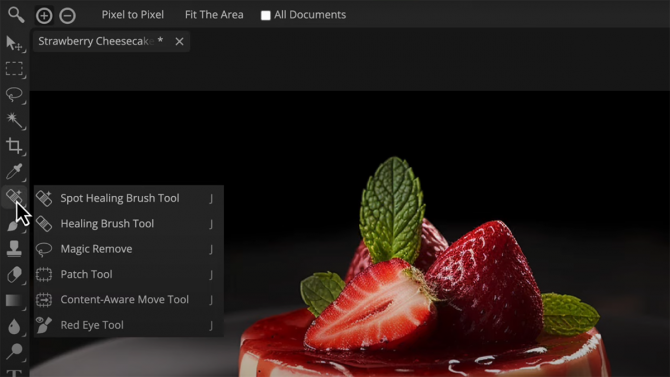Viewport: 670px width, 377px height.
Task: Choose Patch Tool from flyout menu
Action: (129, 274)
